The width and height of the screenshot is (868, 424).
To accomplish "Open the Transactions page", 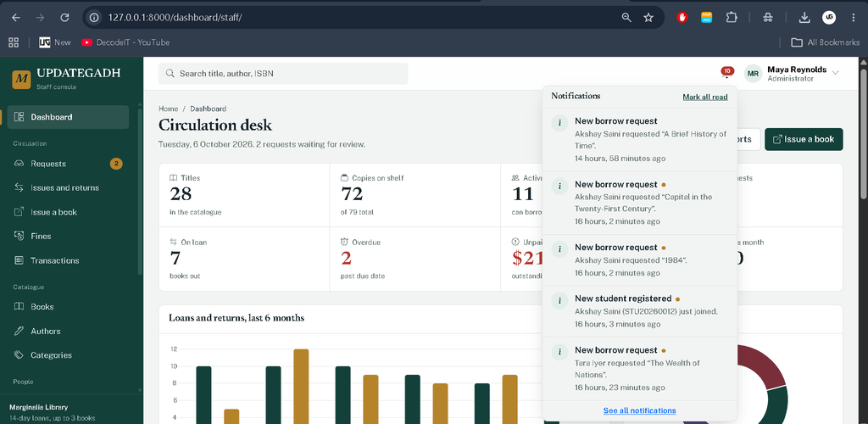I will [68, 260].
